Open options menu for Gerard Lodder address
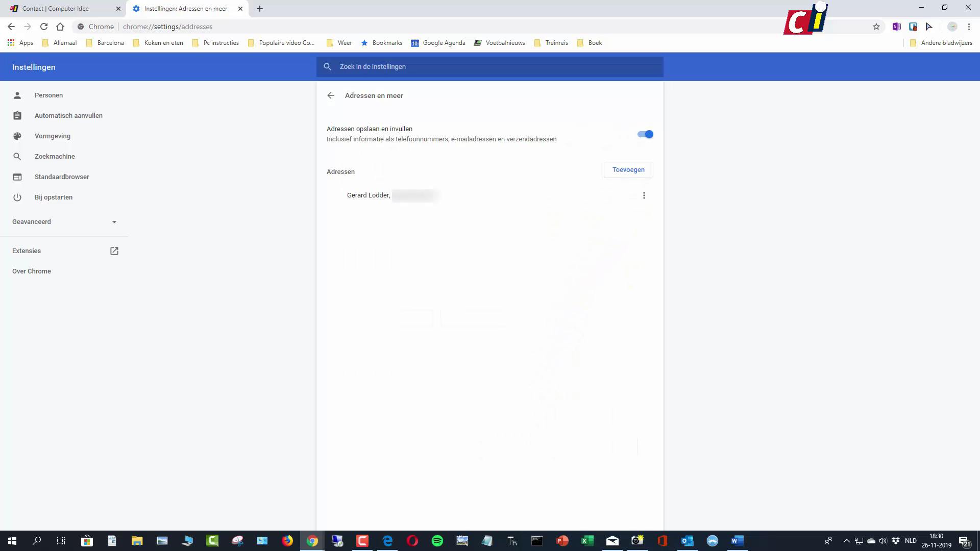 click(644, 195)
